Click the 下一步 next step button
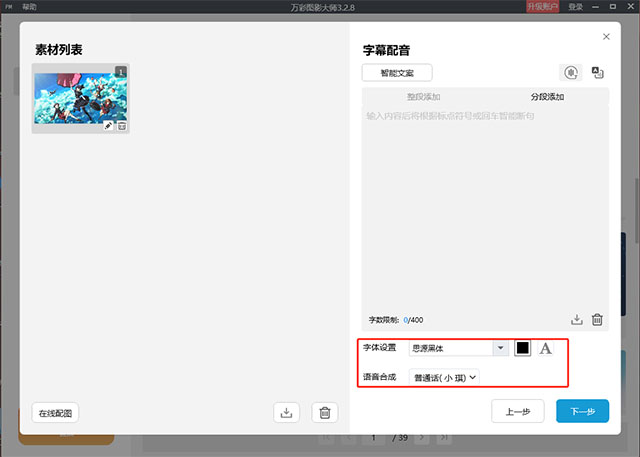Screen dimensions: 640x457 click(x=582, y=411)
